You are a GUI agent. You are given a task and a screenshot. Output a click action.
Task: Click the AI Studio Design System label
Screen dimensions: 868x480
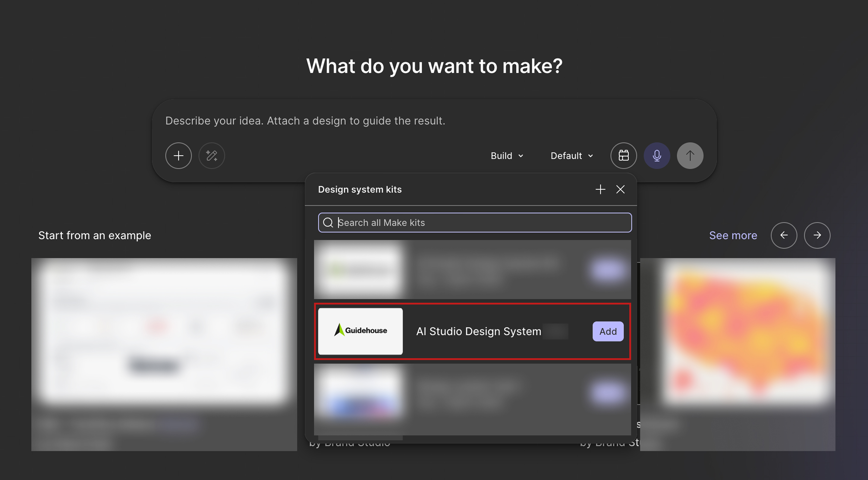click(479, 331)
